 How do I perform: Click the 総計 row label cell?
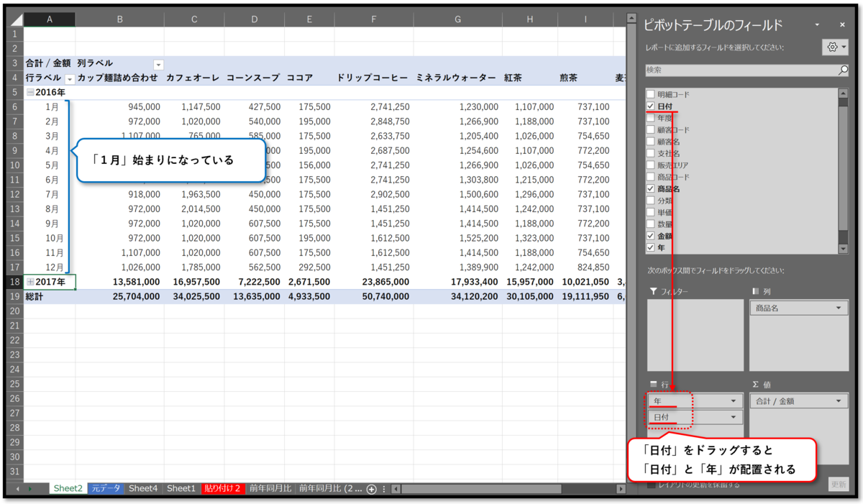(50, 295)
